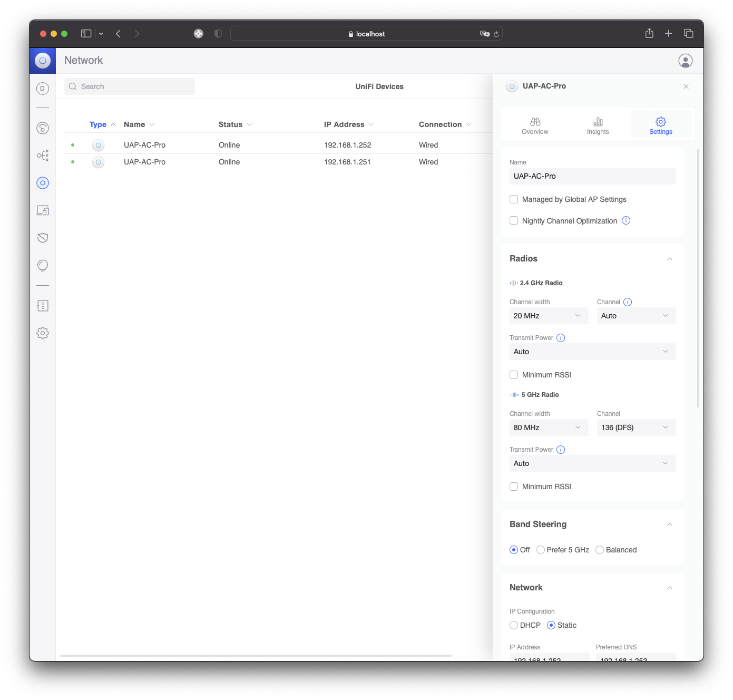Enable Minimum RSSI for 5 GHz Radio
The image size is (733, 700).
tap(514, 487)
